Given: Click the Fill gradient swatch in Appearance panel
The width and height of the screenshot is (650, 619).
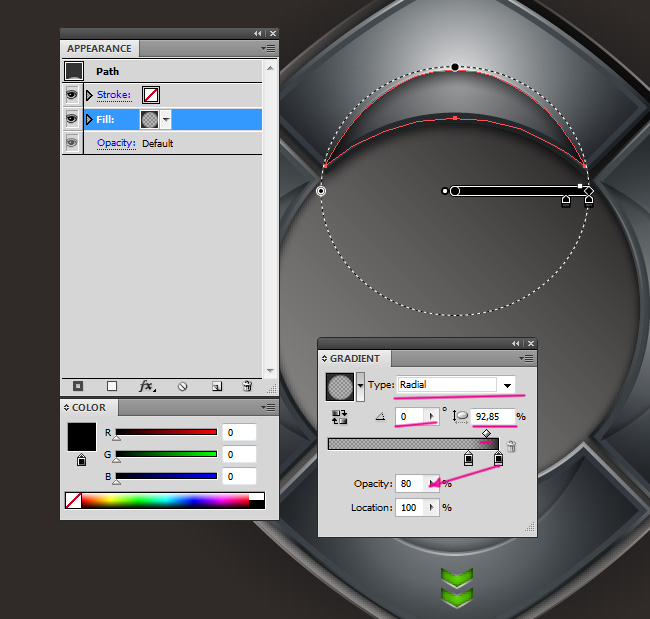Looking at the screenshot, I should 150,119.
